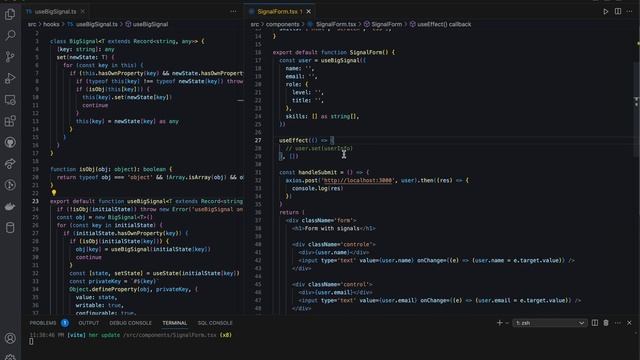Open the Search view in activity bar

(10, 36)
